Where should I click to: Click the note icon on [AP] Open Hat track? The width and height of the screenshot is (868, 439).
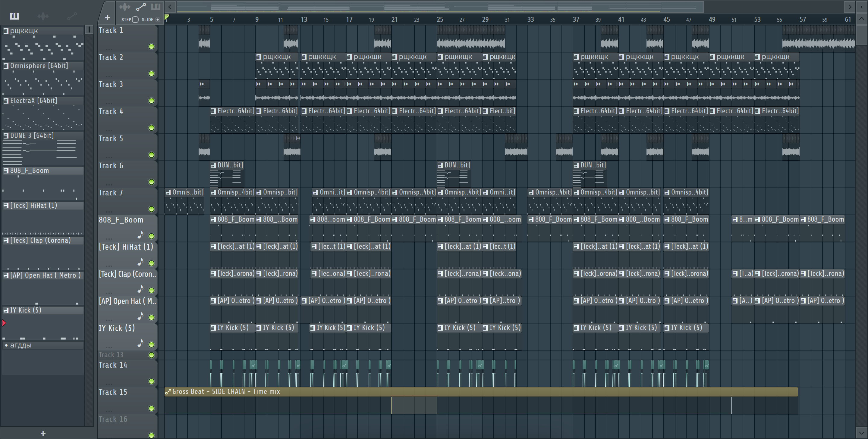(x=140, y=316)
